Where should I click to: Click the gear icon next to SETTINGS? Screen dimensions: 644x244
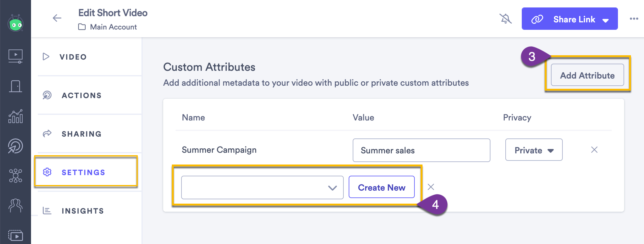click(x=47, y=172)
